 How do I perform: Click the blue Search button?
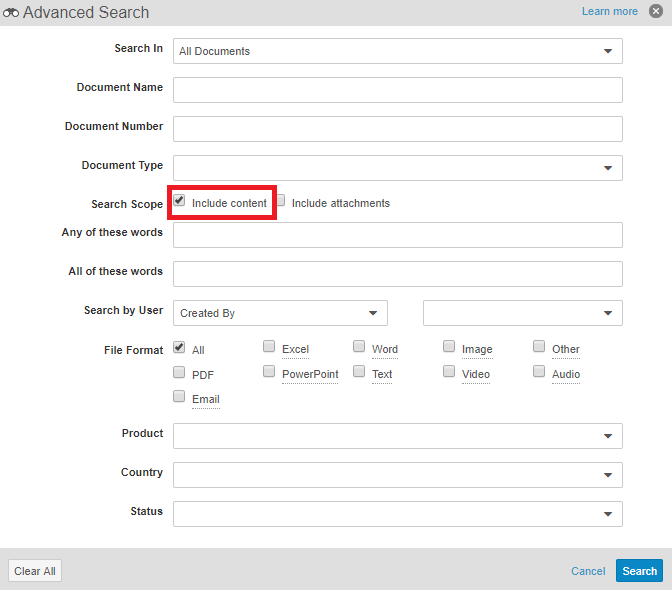[x=639, y=571]
